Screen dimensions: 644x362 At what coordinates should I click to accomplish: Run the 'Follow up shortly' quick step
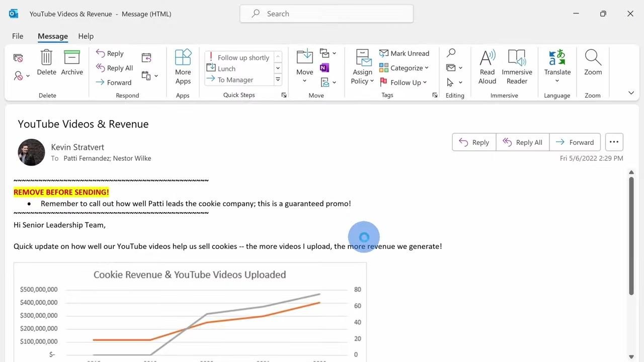click(238, 57)
